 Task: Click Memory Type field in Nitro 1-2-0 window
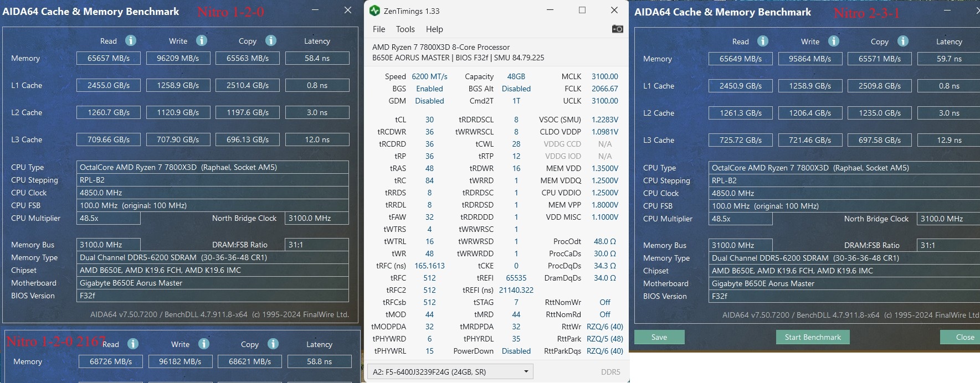pos(213,257)
